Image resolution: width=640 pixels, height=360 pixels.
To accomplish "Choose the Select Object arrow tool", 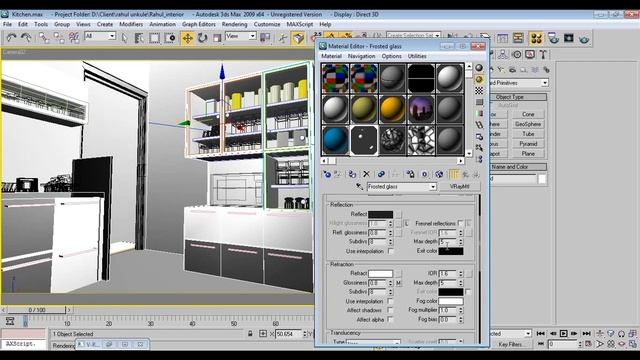I will (x=124, y=38).
